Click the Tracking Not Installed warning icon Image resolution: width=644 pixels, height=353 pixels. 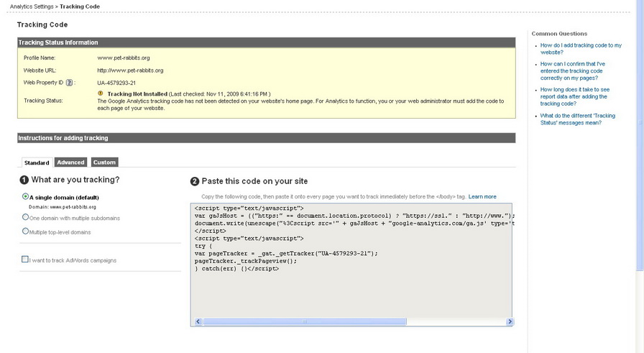101,93
